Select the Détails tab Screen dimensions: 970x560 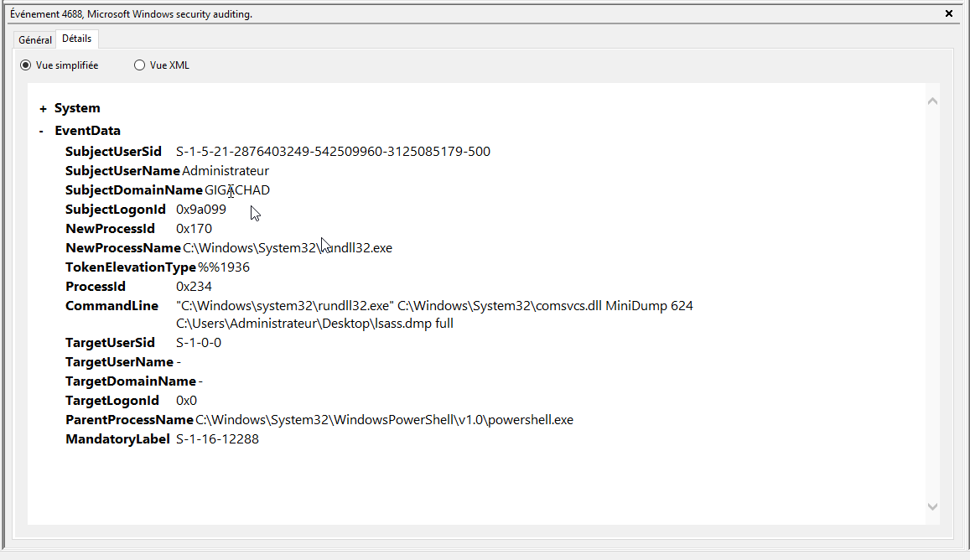(x=76, y=39)
